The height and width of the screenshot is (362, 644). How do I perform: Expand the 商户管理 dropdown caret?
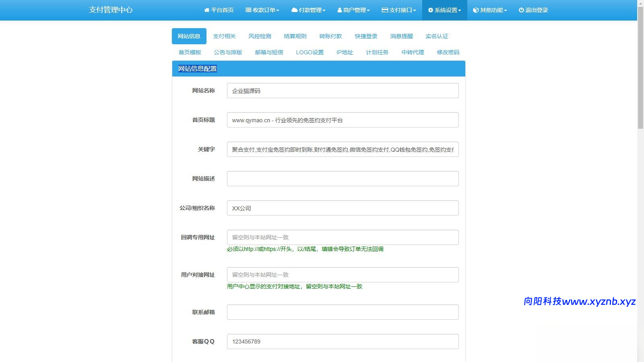pos(368,10)
